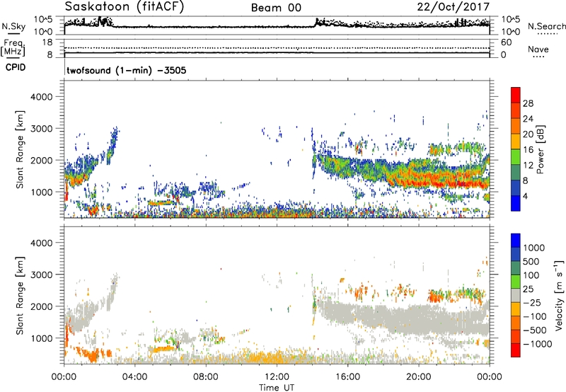Click the 'N.Sky' legend label
This screenshot has width=566, height=392.
(x=13, y=26)
